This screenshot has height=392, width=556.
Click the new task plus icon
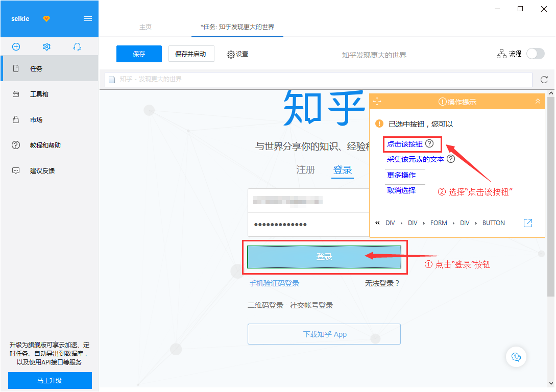(16, 47)
